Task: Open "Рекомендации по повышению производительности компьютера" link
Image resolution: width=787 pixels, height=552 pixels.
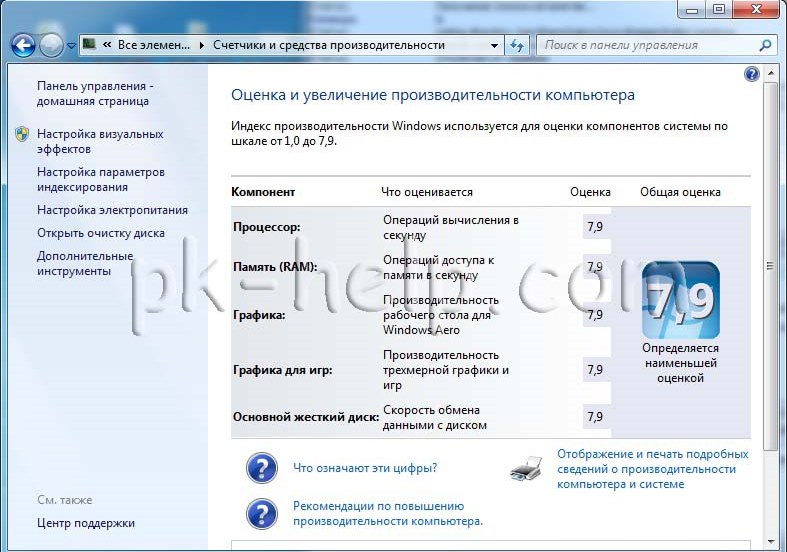Action: (x=388, y=513)
